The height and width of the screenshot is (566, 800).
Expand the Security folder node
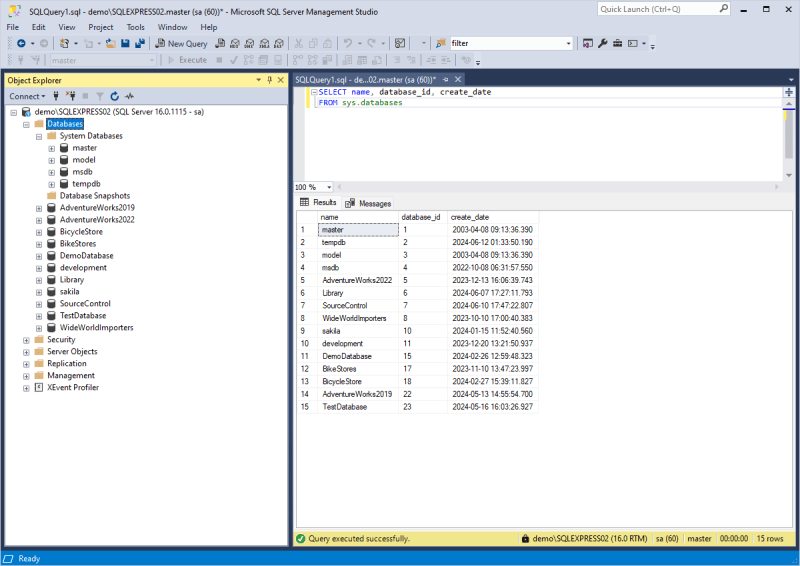point(26,340)
